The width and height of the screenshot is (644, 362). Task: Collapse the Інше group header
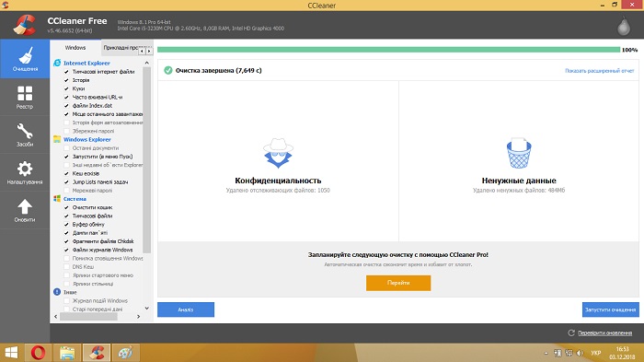pyautogui.click(x=70, y=292)
